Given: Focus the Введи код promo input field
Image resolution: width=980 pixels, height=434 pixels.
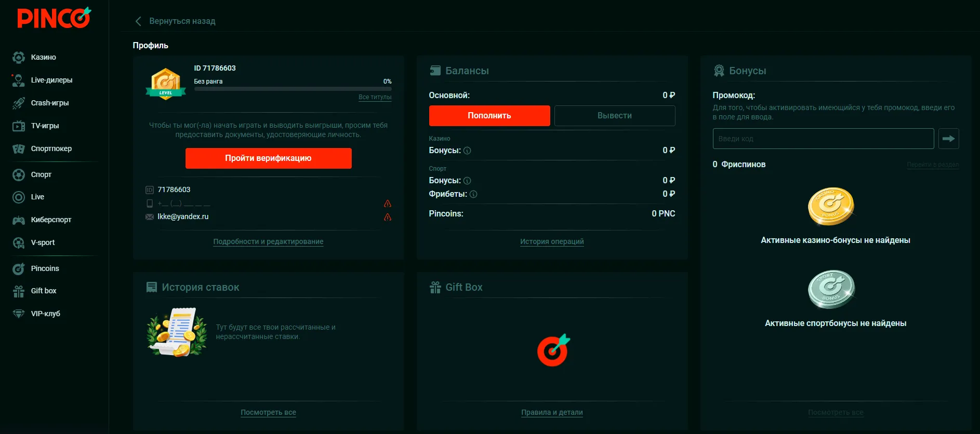Looking at the screenshot, I should pyautogui.click(x=823, y=139).
